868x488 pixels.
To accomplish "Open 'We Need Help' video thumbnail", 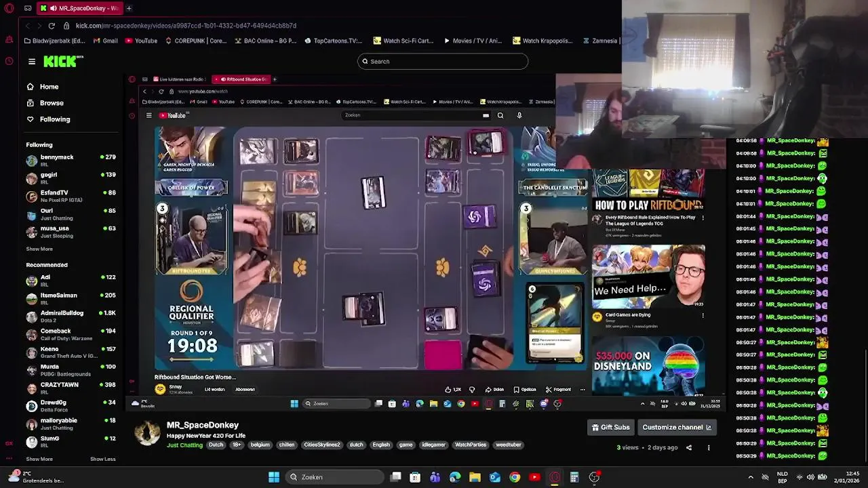I will click(x=648, y=276).
